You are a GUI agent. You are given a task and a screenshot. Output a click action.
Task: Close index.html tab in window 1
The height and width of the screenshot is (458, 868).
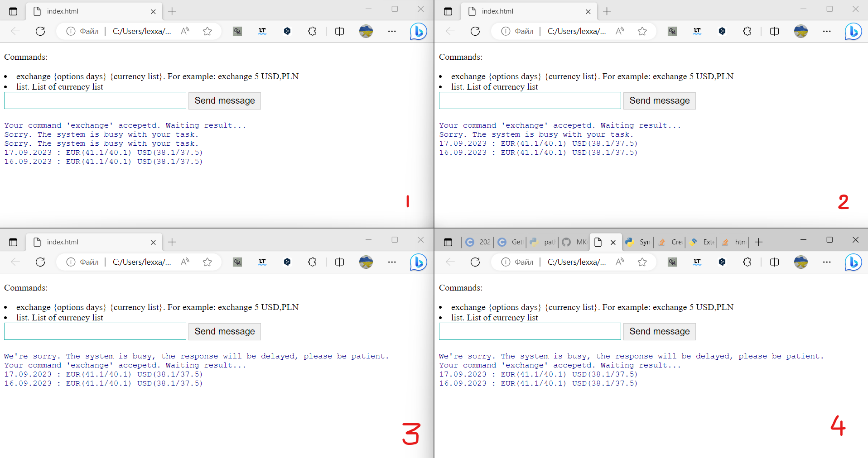coord(153,12)
